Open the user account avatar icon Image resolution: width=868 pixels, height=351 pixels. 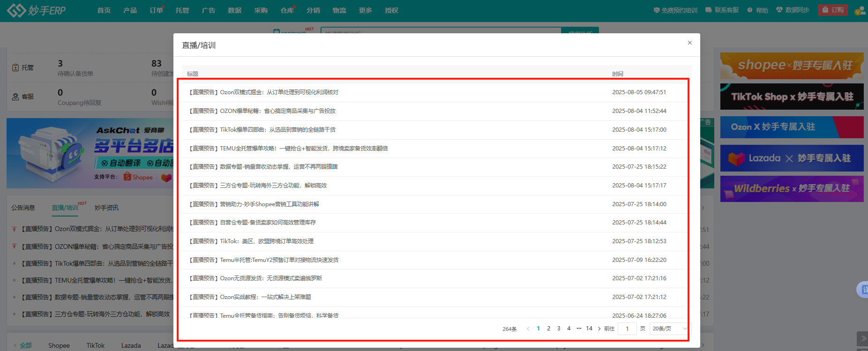click(x=860, y=10)
